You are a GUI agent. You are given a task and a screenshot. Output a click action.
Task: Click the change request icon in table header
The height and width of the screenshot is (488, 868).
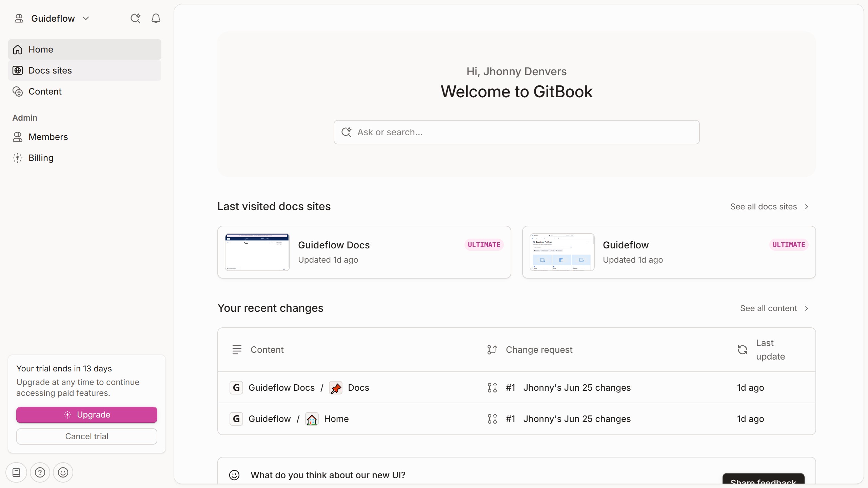pyautogui.click(x=492, y=350)
